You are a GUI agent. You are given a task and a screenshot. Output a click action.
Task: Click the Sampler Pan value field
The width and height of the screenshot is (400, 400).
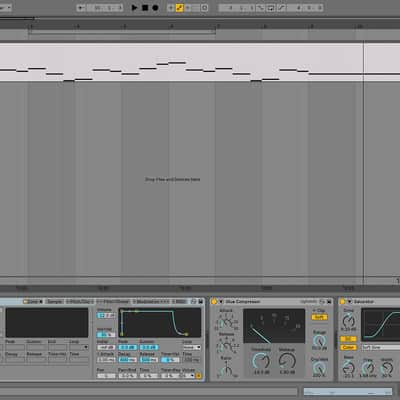(x=106, y=376)
